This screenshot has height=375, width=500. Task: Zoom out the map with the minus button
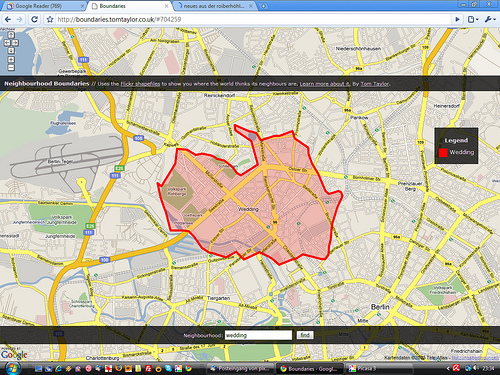click(x=11, y=68)
